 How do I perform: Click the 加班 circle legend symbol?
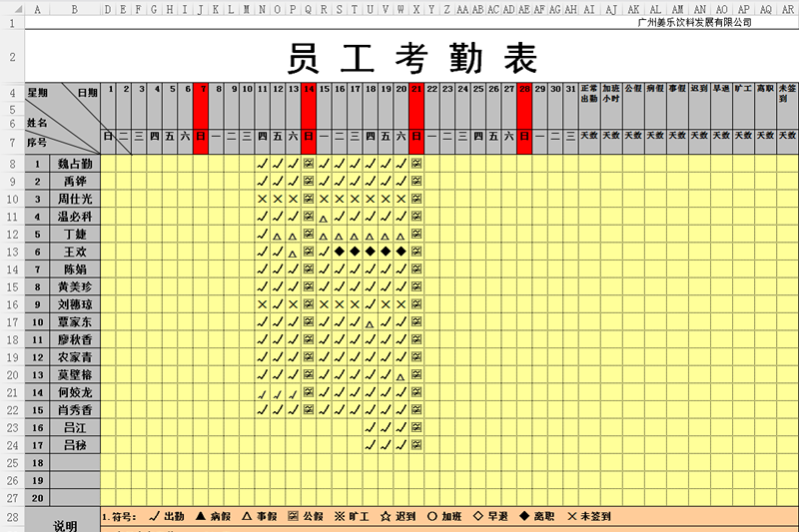pyautogui.click(x=431, y=517)
